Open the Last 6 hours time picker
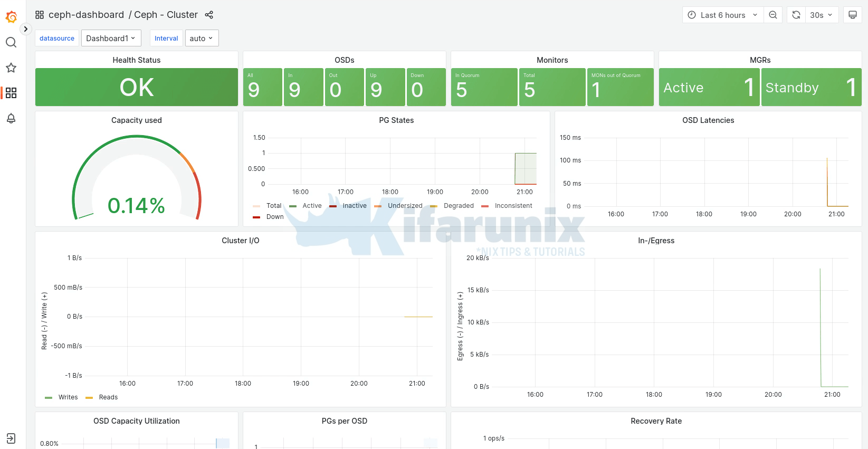Viewport: 868px width, 449px height. point(722,15)
